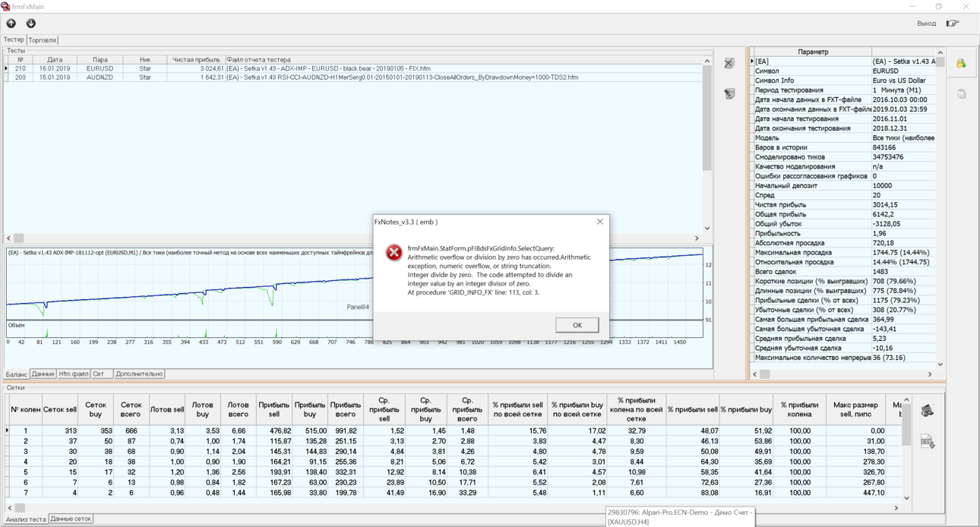Select the Всего сделок parameter row
Screen dimensions: 980x527
click(843, 272)
